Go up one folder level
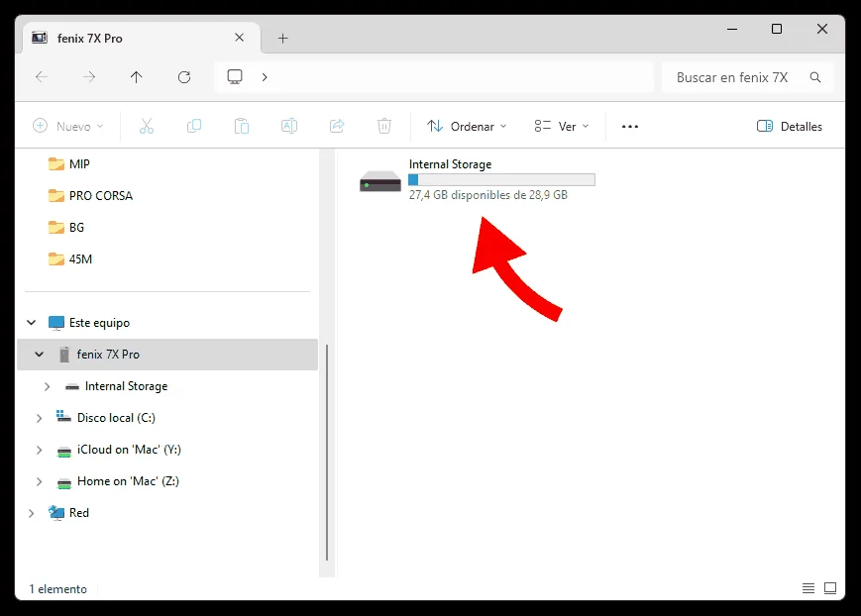861x616 pixels. pyautogui.click(x=136, y=77)
